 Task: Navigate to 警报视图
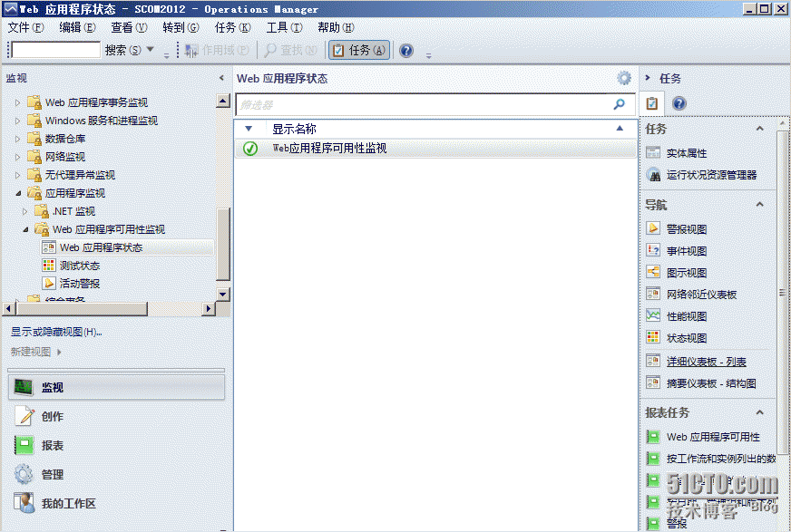pos(687,229)
